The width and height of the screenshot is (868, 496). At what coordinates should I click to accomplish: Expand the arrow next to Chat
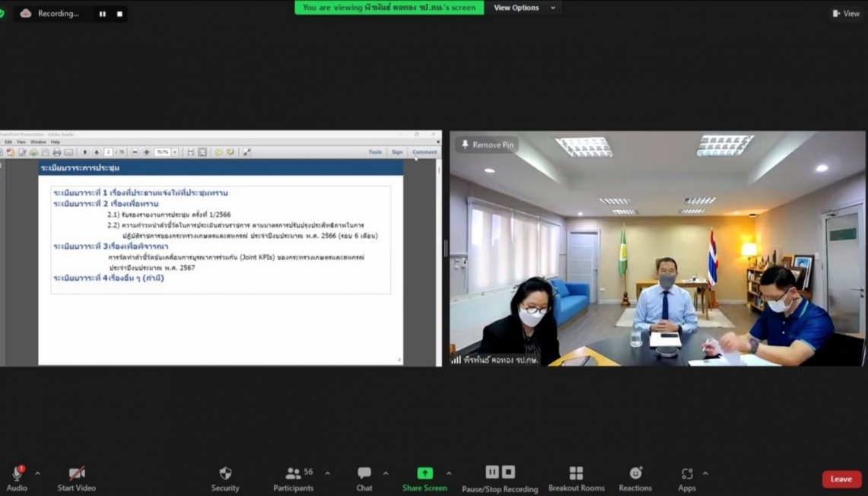point(386,473)
